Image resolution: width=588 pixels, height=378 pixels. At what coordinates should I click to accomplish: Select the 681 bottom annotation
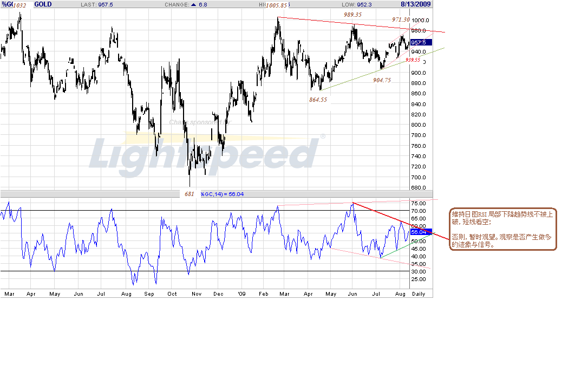pos(190,194)
